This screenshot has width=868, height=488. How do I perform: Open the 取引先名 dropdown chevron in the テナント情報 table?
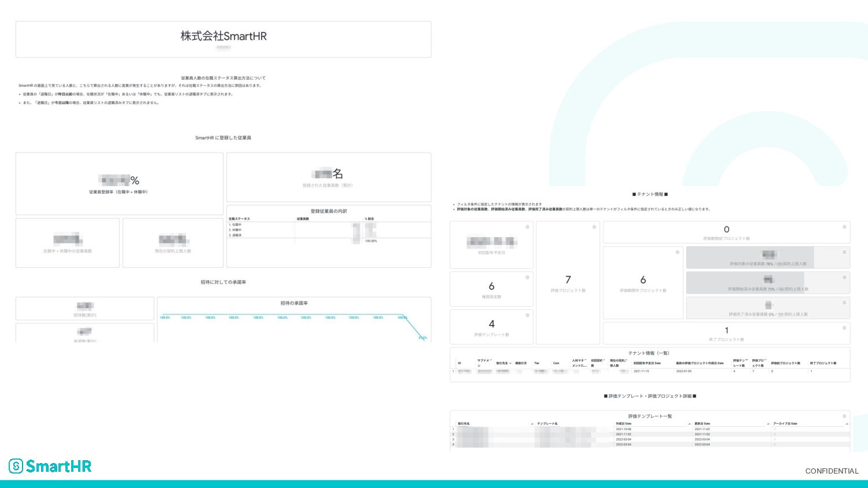tap(510, 363)
